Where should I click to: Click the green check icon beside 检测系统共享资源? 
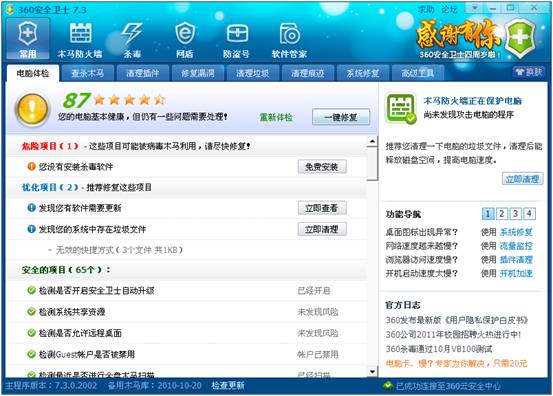(x=31, y=311)
